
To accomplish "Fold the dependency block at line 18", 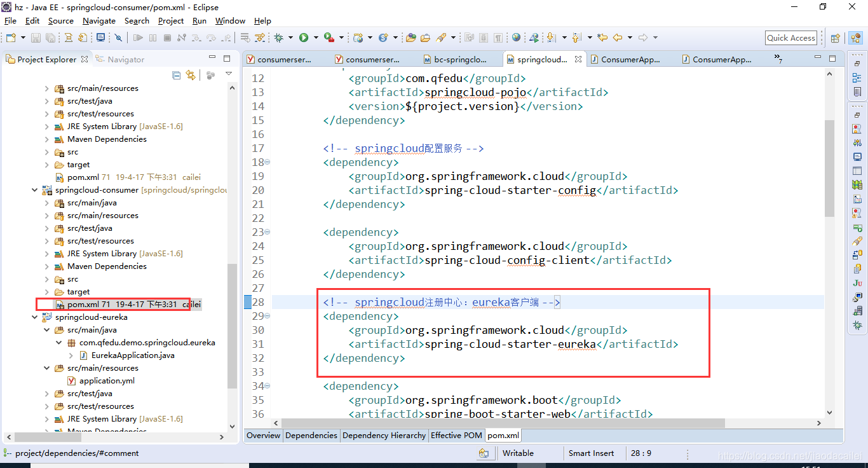I will tap(267, 162).
